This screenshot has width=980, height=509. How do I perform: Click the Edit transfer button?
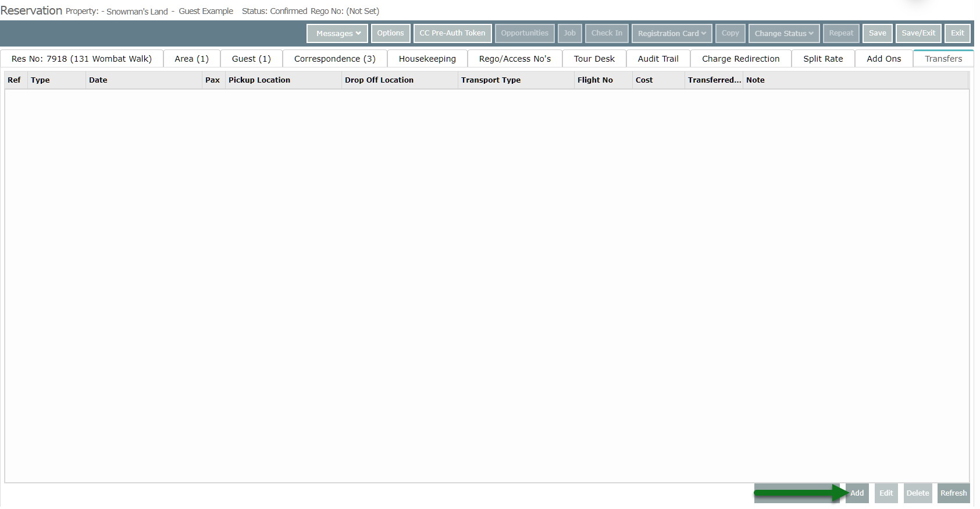click(886, 493)
